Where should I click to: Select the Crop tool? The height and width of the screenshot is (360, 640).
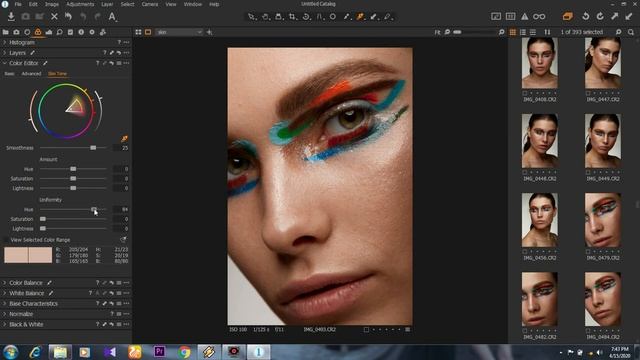coord(292,17)
